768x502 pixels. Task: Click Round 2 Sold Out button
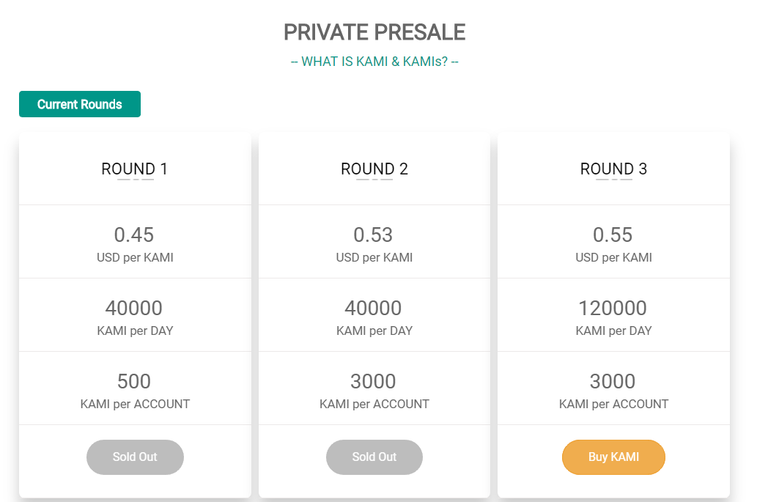(374, 457)
